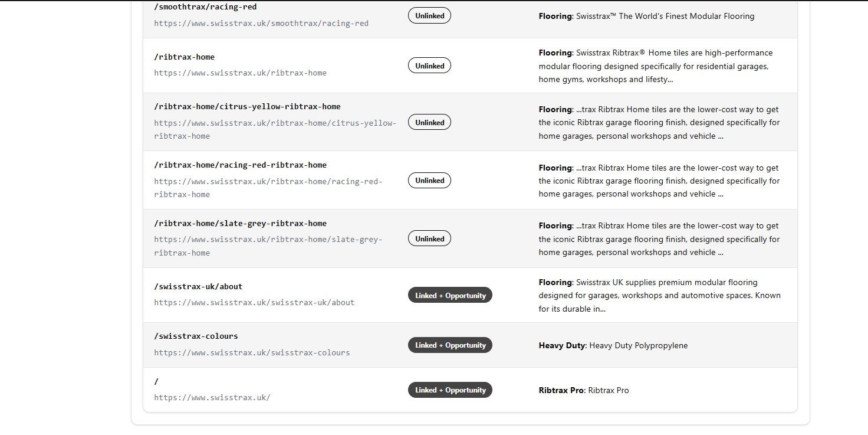Click the /ribtrax-home/racing-red-ribtrax-home path heading
Image resolution: width=868 pixels, height=435 pixels.
click(240, 165)
